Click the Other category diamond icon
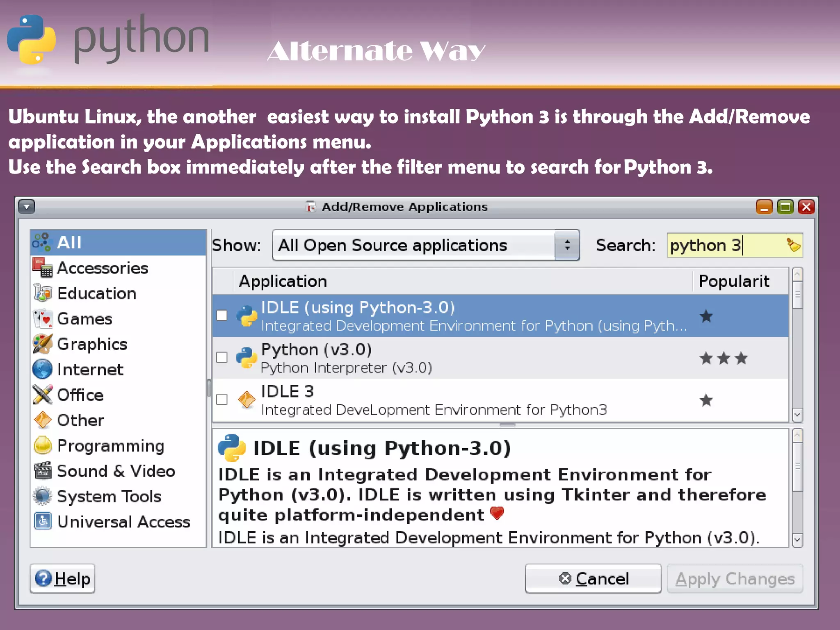 pyautogui.click(x=43, y=420)
